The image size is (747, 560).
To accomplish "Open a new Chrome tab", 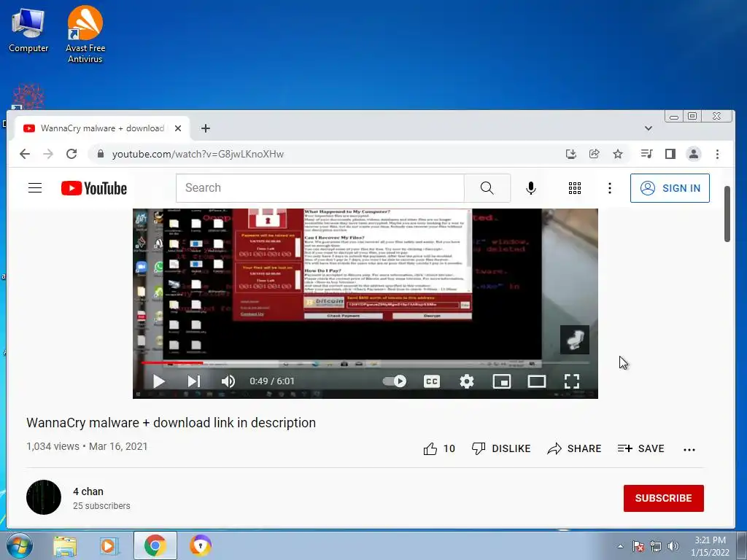I will pos(205,128).
